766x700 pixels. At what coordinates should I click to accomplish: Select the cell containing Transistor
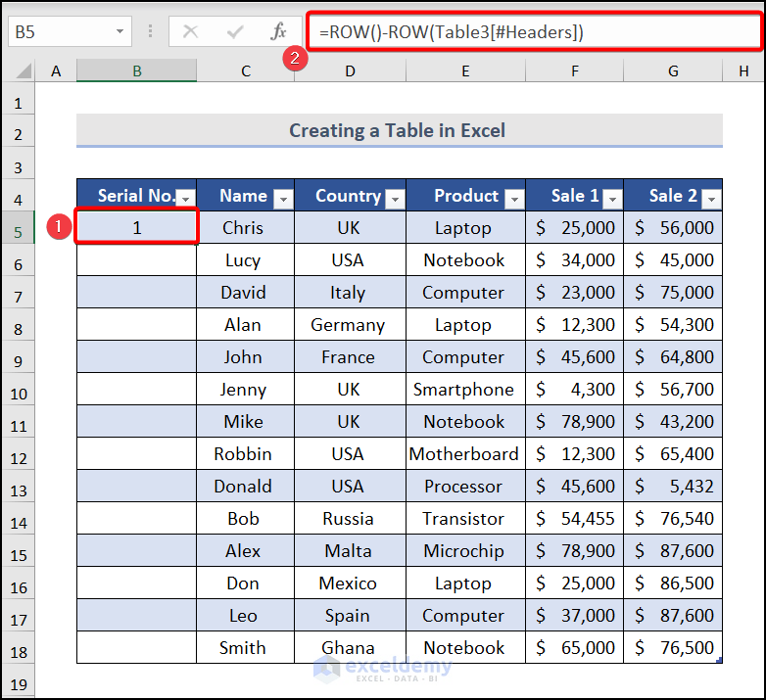465,518
